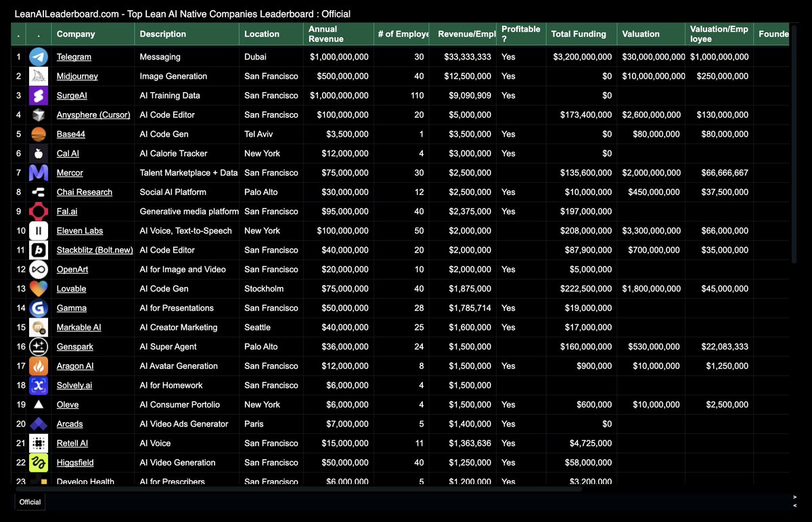Select the Paris location cell
Screen dimensions: 812x522
pos(271,424)
